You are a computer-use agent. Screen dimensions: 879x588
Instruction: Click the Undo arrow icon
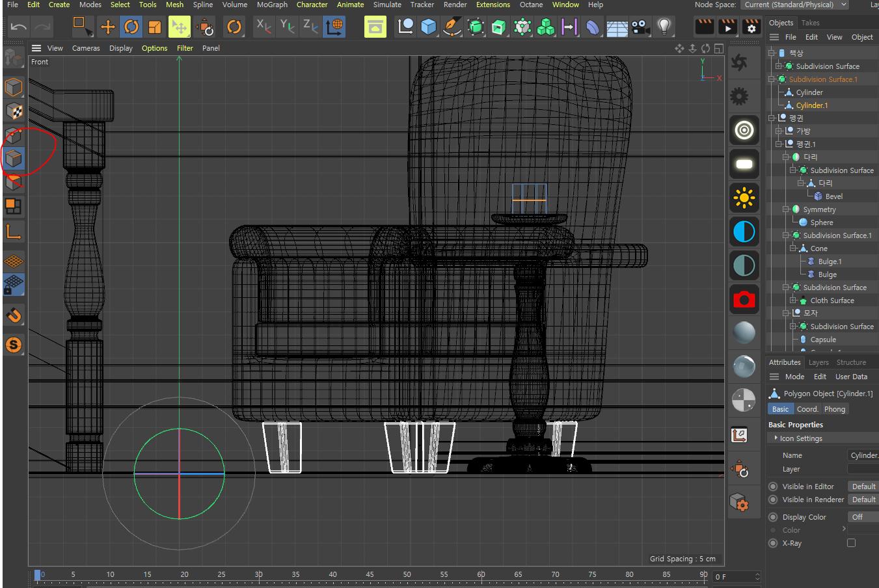tap(19, 27)
